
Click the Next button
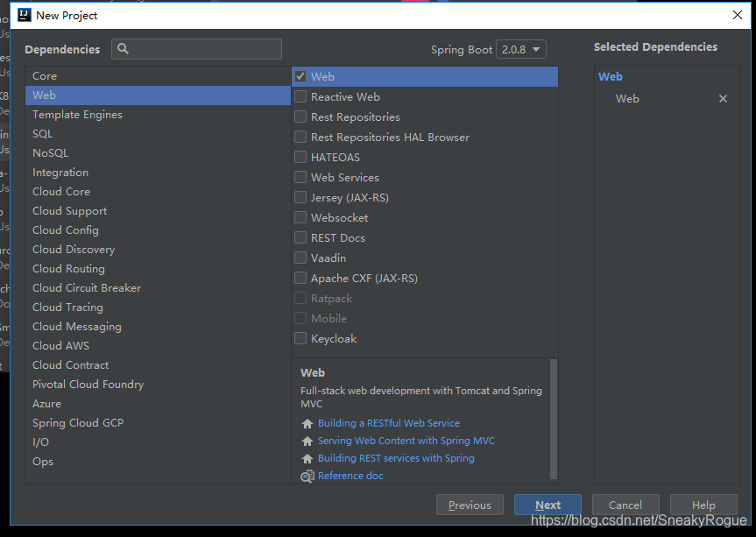click(x=548, y=505)
